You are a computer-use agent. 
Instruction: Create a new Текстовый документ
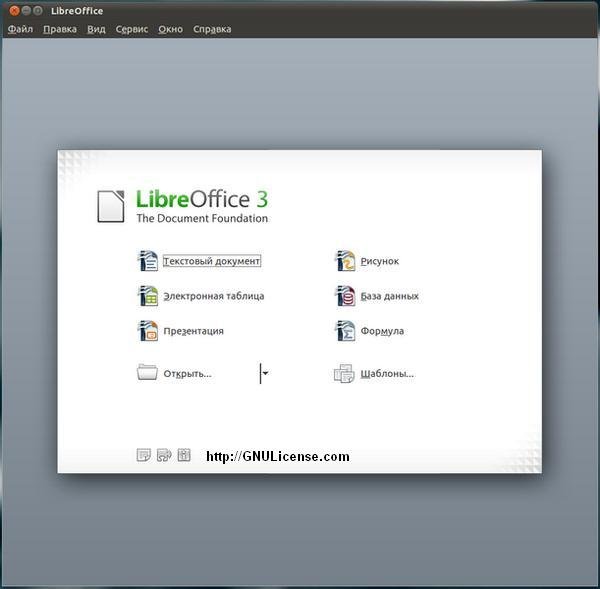click(x=212, y=261)
